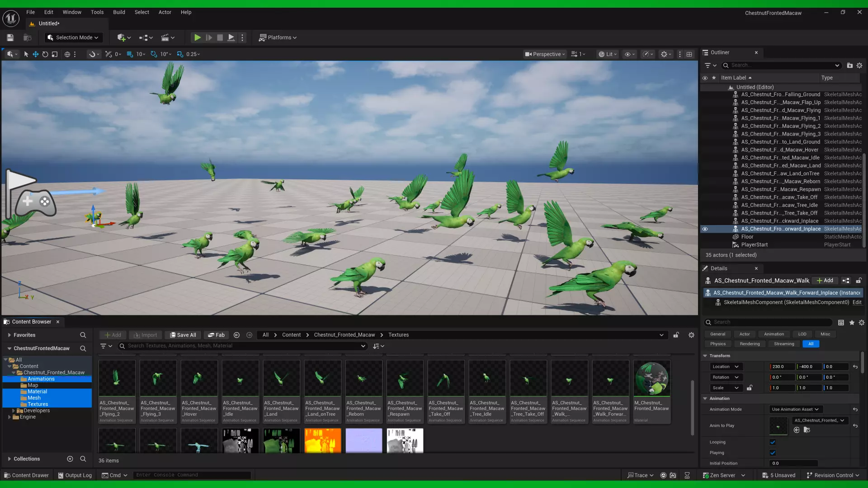
Task: Select the scale tool in viewport
Action: coord(55,54)
